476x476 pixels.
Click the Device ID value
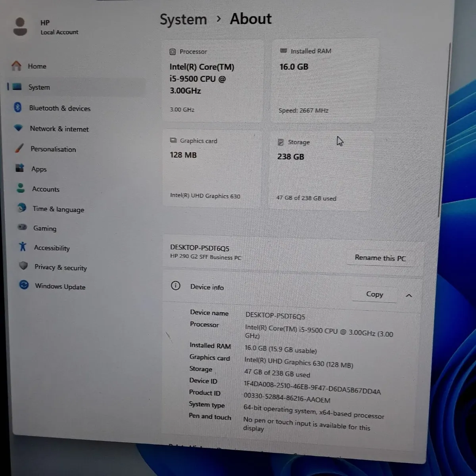pyautogui.click(x=312, y=387)
